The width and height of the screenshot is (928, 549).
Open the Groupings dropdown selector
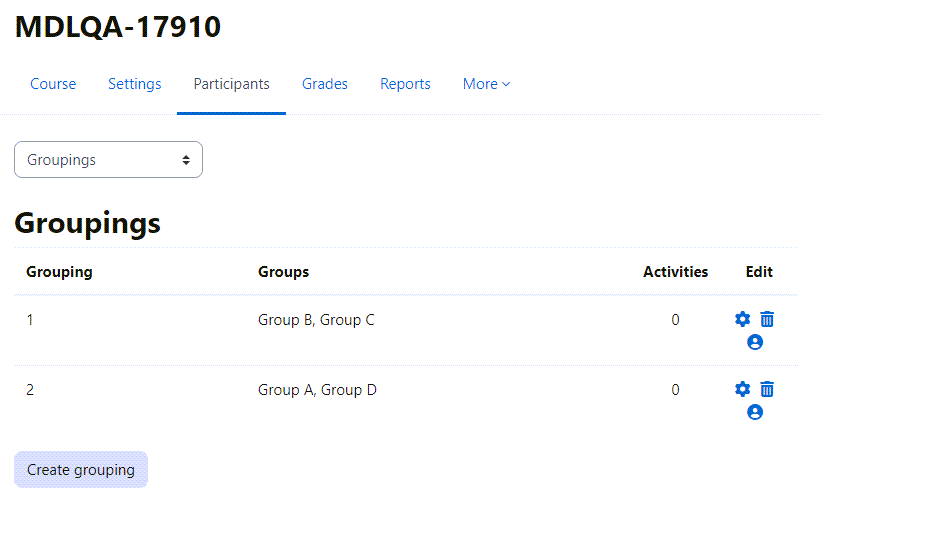108,160
